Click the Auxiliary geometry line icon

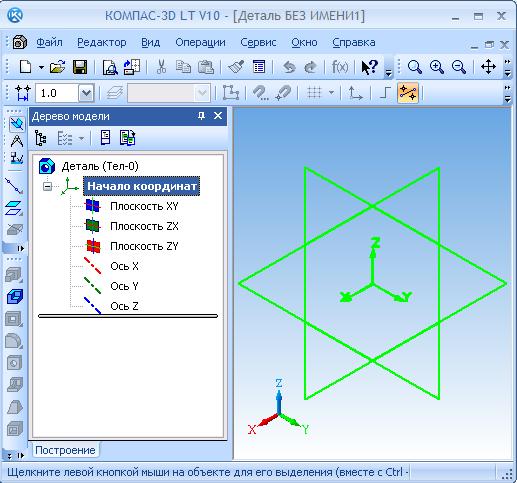[x=14, y=186]
